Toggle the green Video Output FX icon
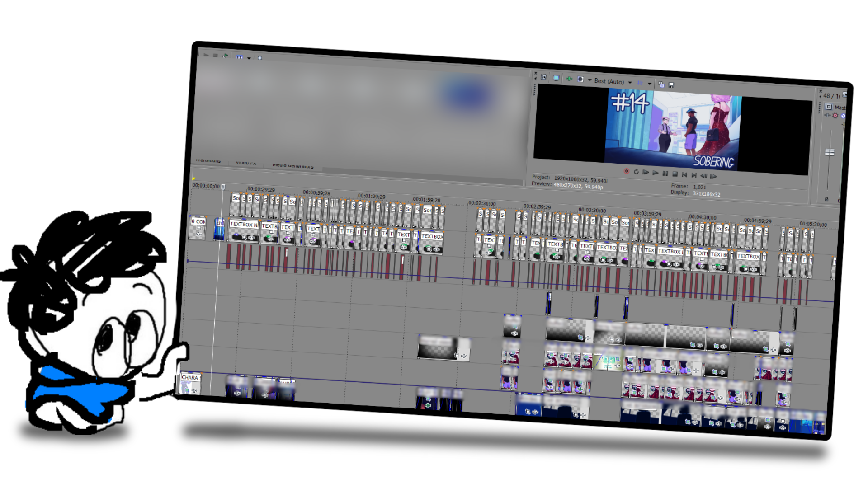 click(x=569, y=79)
